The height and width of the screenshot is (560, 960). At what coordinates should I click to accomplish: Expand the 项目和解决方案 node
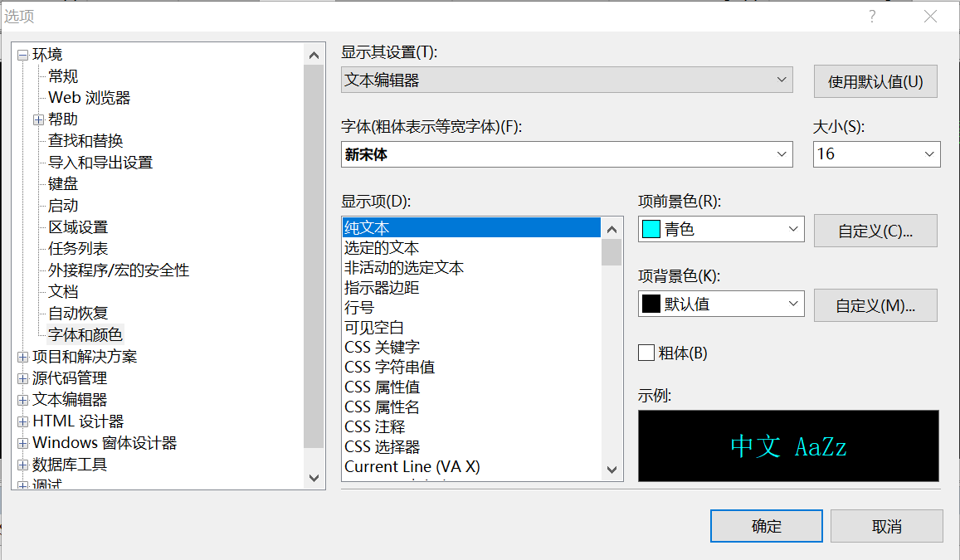22,357
